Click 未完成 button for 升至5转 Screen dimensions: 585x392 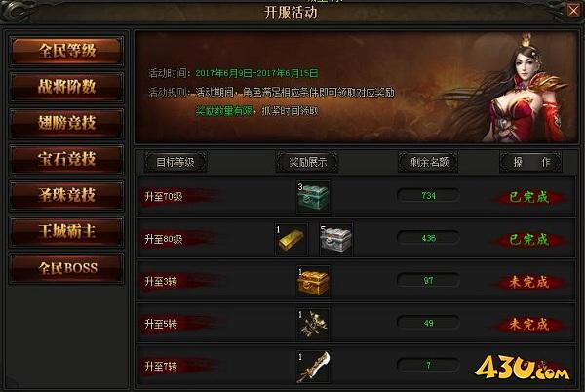(529, 325)
